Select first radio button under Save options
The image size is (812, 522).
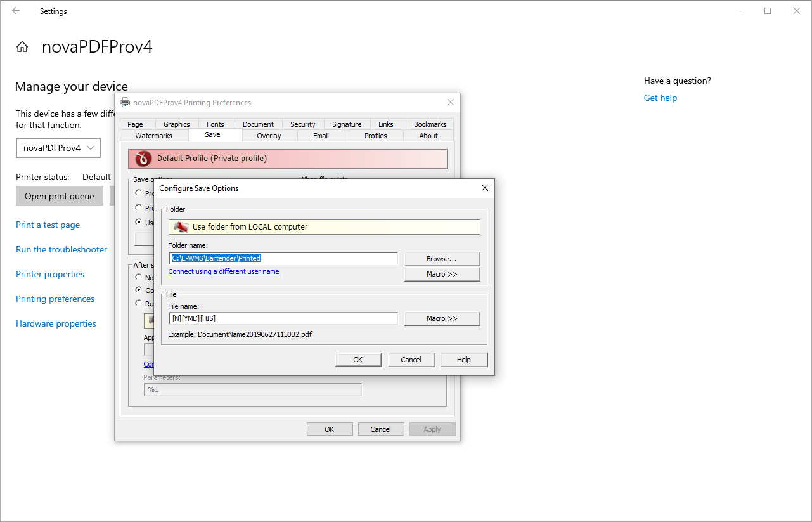(x=139, y=193)
